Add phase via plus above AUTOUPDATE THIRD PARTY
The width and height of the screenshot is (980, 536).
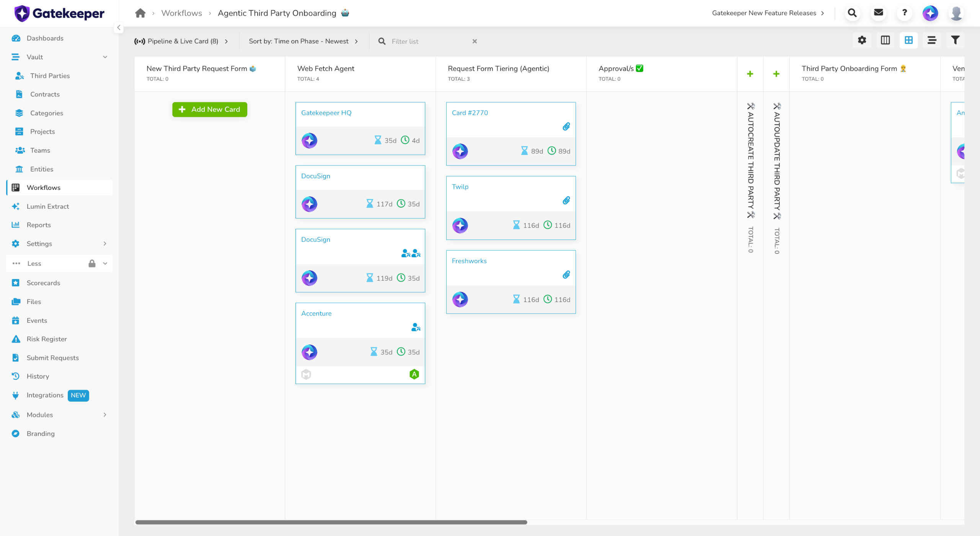(776, 74)
